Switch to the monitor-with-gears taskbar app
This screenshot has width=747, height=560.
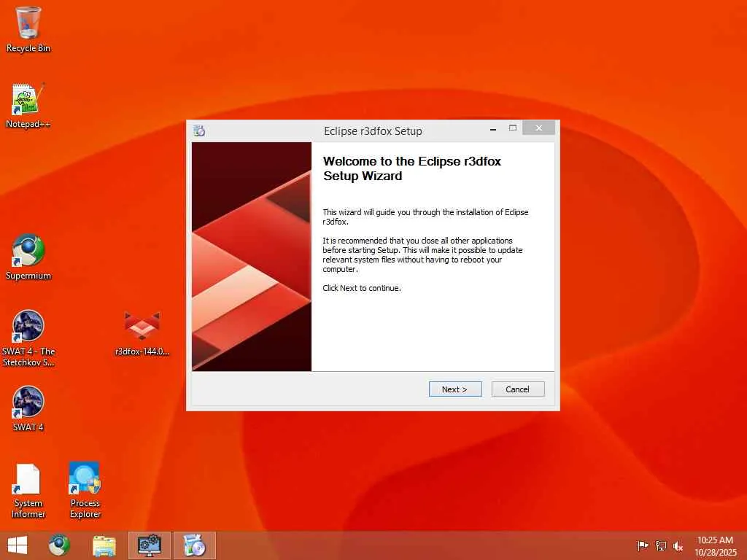pyautogui.click(x=149, y=545)
